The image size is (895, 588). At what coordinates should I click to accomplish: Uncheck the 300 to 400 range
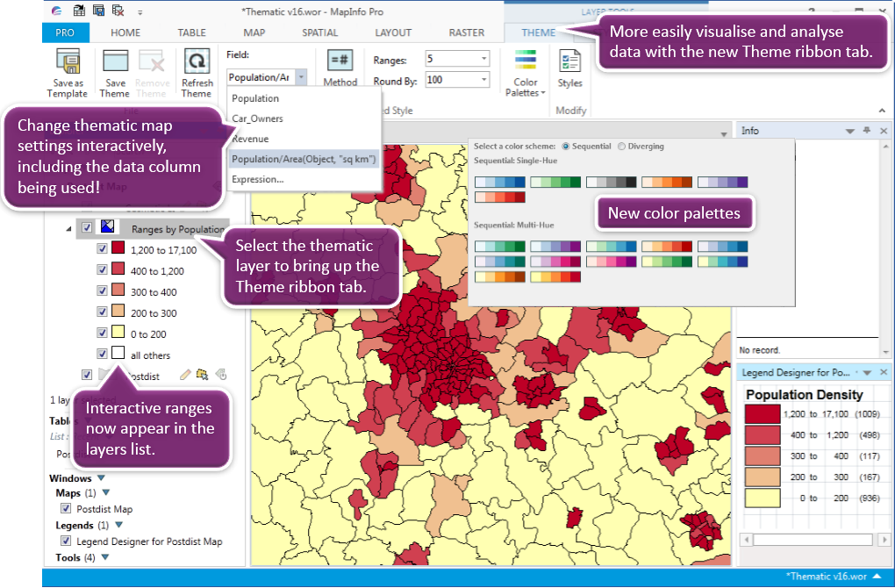click(x=102, y=290)
